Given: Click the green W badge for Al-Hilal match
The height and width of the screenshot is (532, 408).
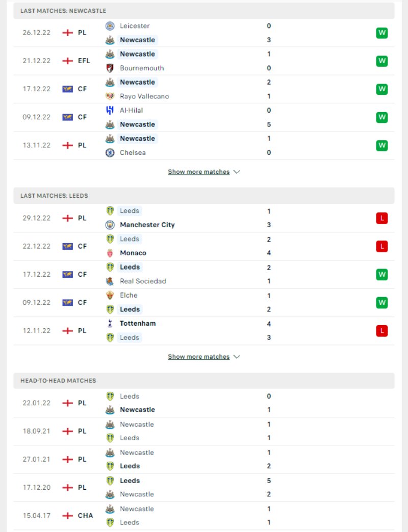Looking at the screenshot, I should click(x=382, y=117).
